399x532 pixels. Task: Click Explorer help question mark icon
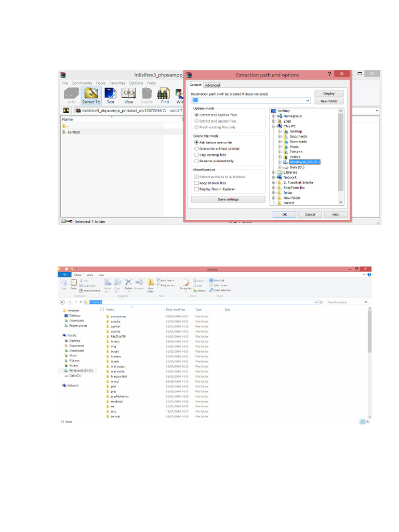(x=369, y=274)
